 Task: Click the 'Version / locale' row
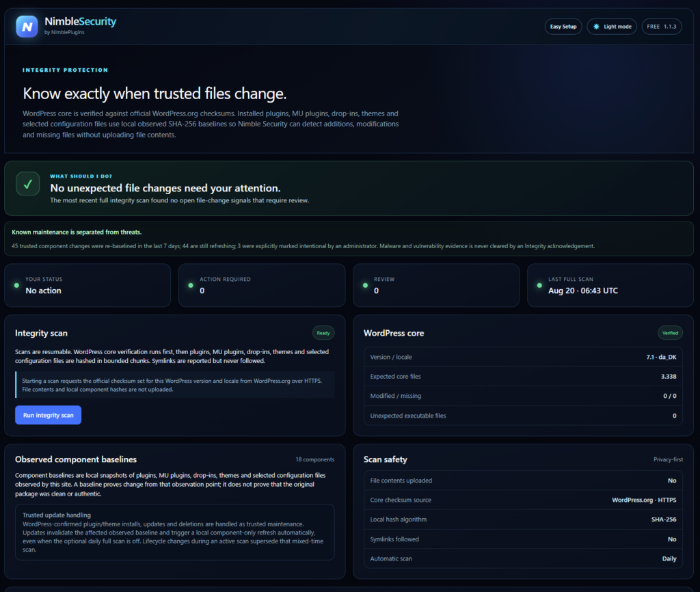click(523, 357)
